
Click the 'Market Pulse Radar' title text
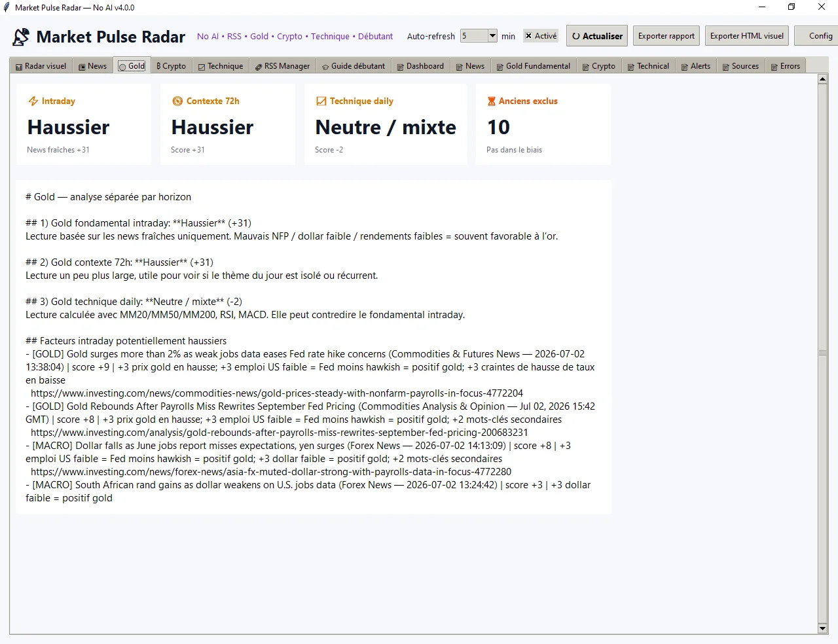coord(111,37)
